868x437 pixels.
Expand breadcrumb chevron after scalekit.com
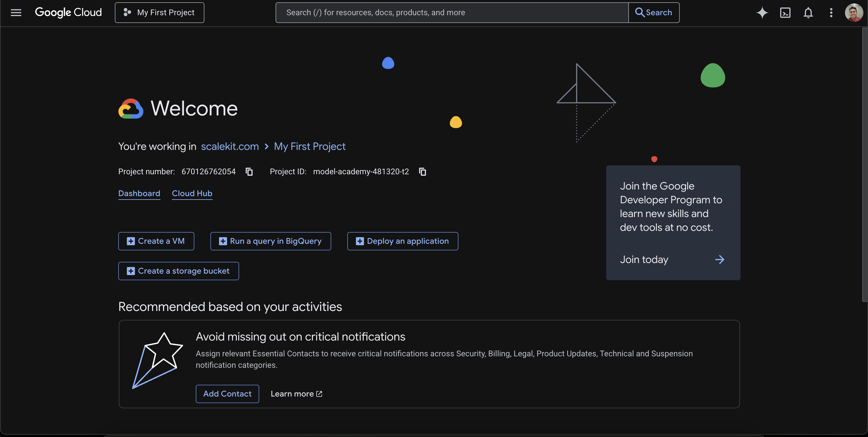[x=266, y=146]
